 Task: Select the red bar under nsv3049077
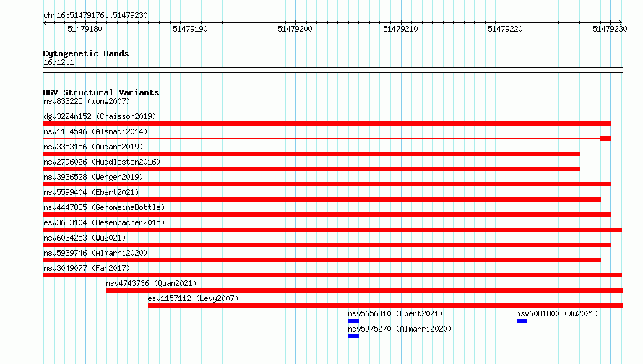point(332,275)
